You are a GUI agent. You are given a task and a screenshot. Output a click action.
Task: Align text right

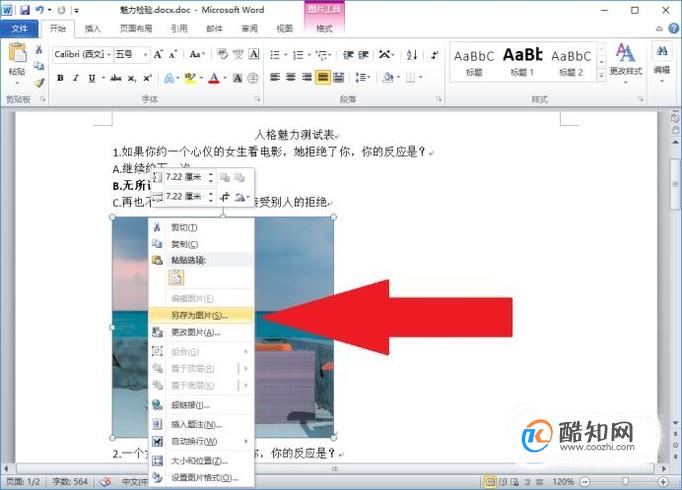click(x=307, y=78)
